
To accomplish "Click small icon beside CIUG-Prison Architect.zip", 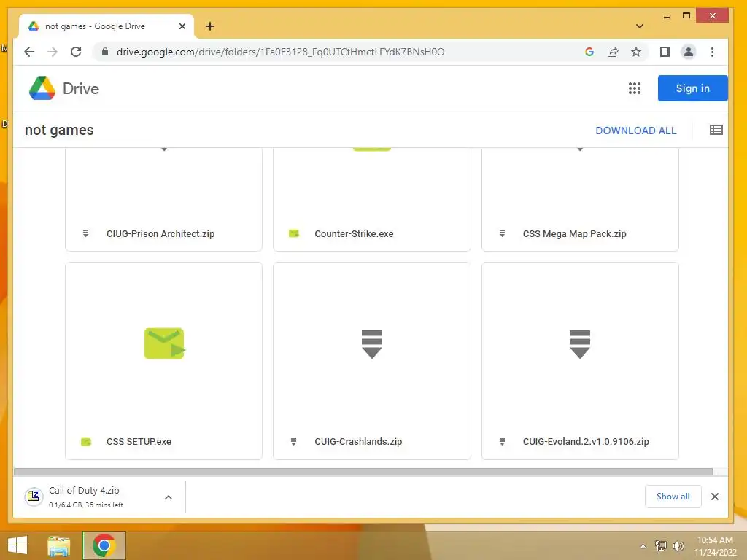I will coord(86,233).
